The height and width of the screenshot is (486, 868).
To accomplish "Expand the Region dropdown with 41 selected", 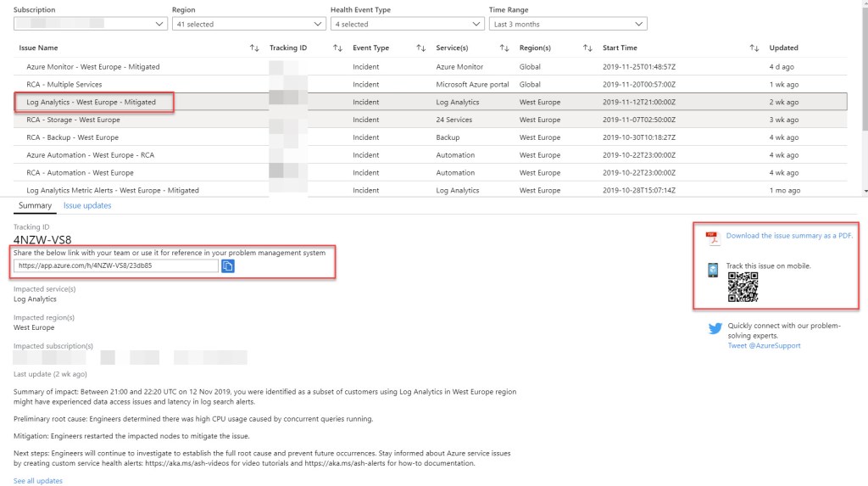I will (246, 24).
